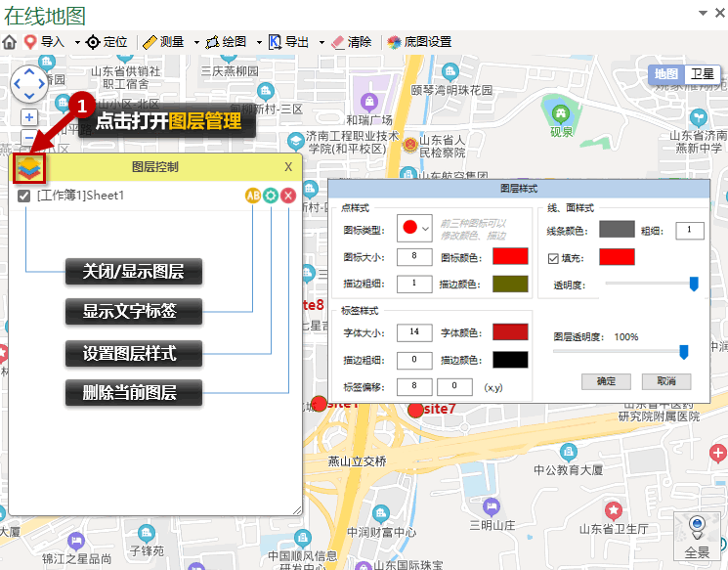728x570 pixels.
Task: Open layer style with green gear icon
Action: click(x=271, y=196)
